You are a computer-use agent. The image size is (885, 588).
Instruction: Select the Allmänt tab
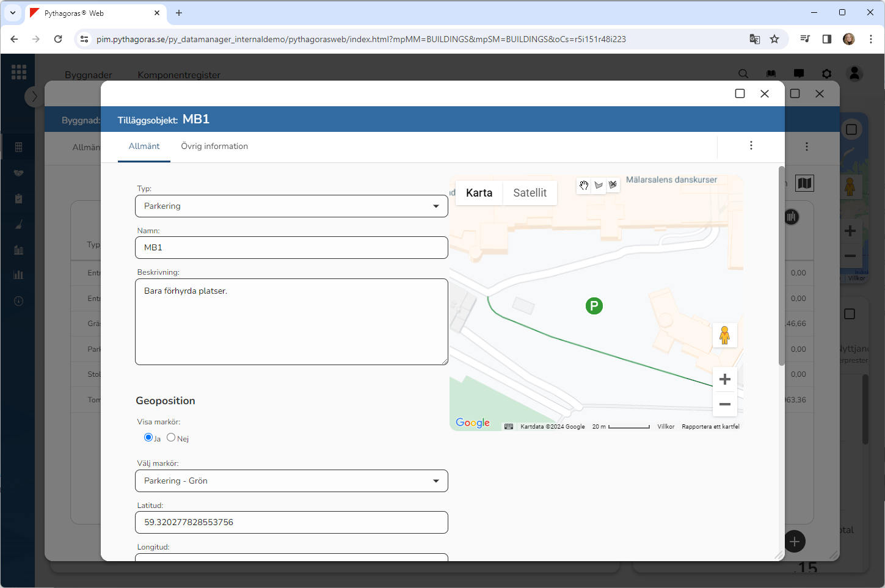click(144, 147)
